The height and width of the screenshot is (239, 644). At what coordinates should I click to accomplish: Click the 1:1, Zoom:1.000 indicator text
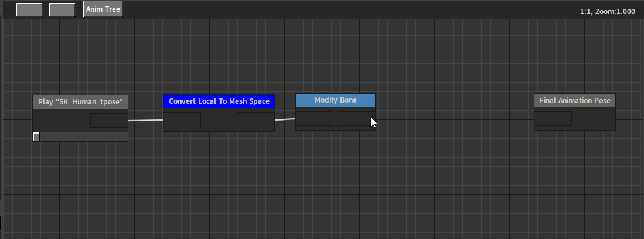pyautogui.click(x=608, y=12)
